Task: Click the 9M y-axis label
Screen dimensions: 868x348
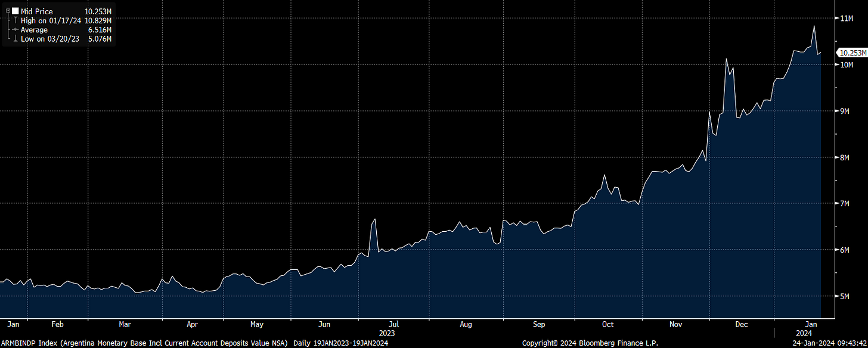Action: [x=845, y=111]
